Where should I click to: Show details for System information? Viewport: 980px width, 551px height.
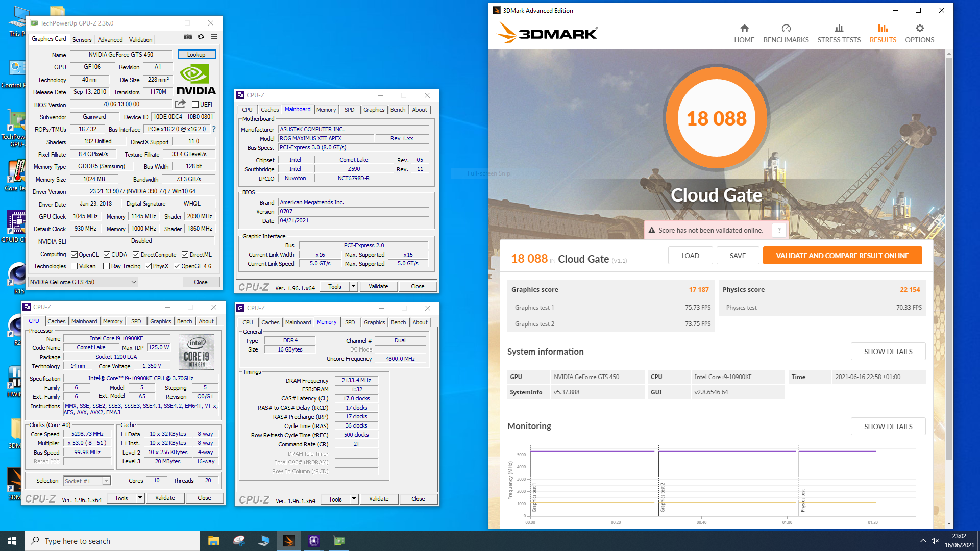pos(888,352)
